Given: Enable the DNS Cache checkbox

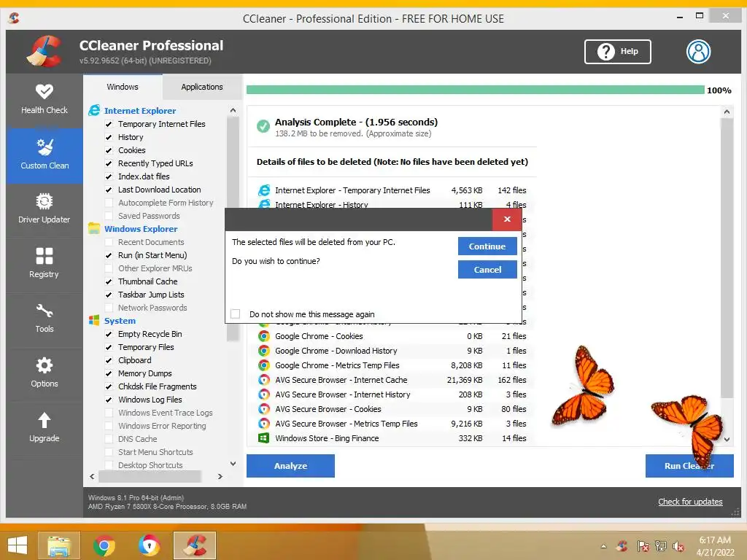Looking at the screenshot, I should coord(109,439).
